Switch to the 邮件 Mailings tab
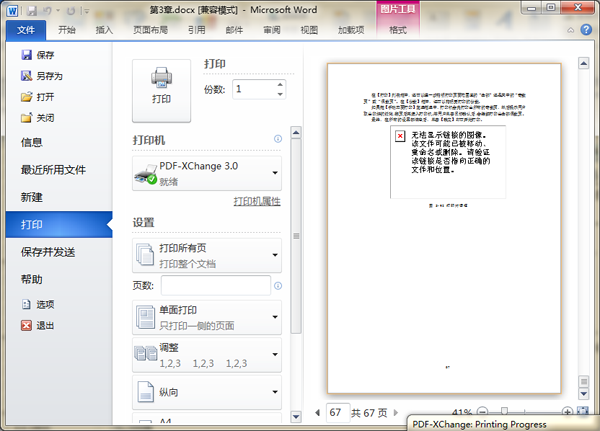This screenshot has height=431, width=600. 234,30
